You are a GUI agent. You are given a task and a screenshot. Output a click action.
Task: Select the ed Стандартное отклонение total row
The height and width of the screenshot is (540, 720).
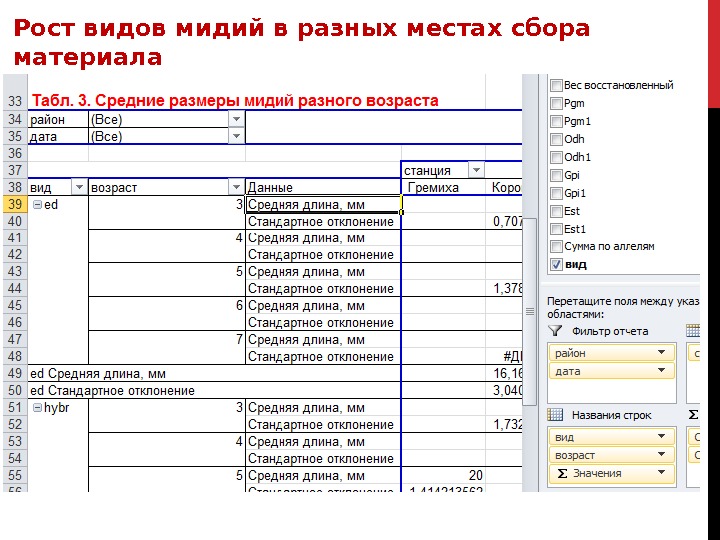(214, 390)
